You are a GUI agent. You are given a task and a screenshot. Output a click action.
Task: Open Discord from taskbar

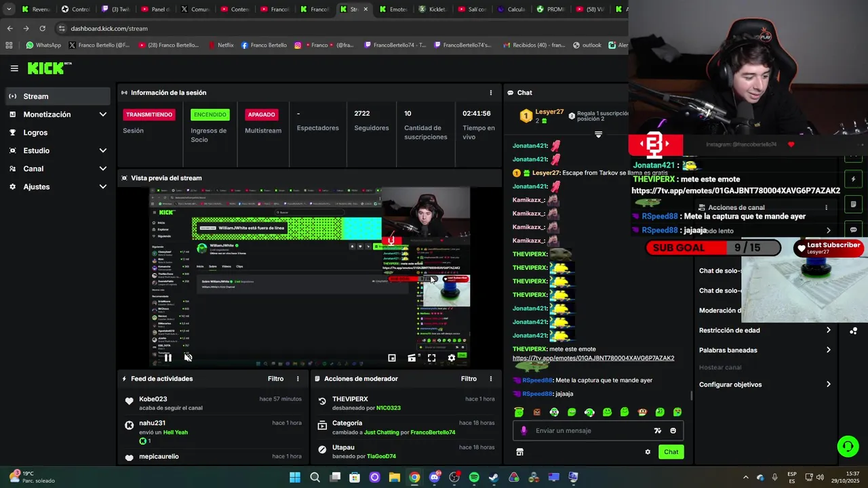435,477
